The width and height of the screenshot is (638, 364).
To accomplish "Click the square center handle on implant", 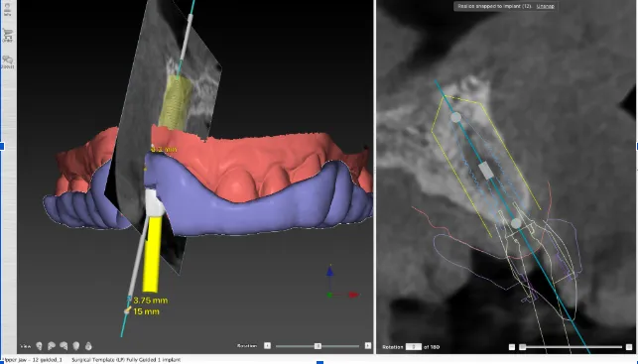I will pos(486,171).
